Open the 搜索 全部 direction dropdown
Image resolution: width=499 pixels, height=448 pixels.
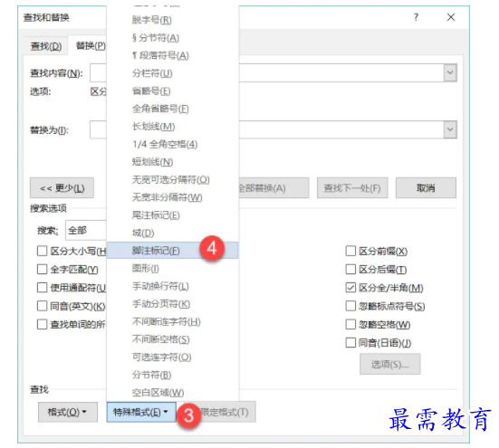coord(86,230)
